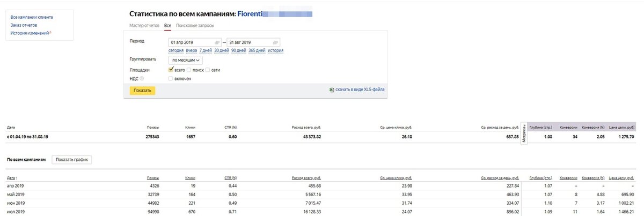Screen dimensions: 644x216
Task: Enable the 'поиск' platform checkbox
Action: click(x=189, y=70)
